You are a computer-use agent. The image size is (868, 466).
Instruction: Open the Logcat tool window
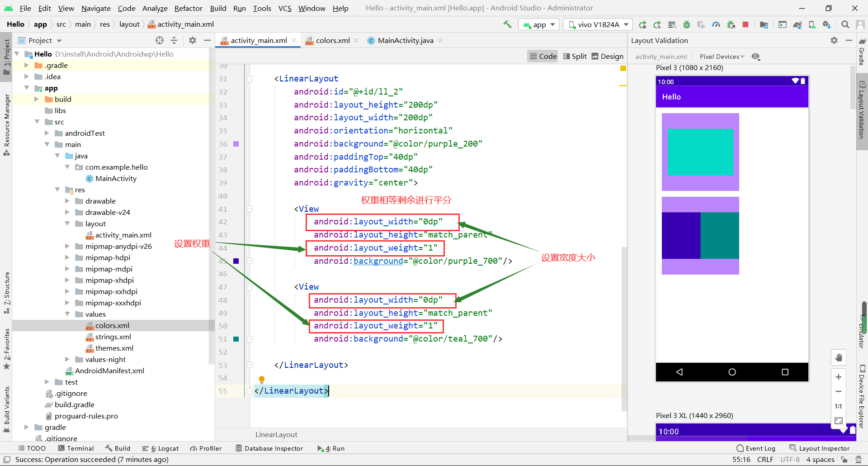coord(160,448)
